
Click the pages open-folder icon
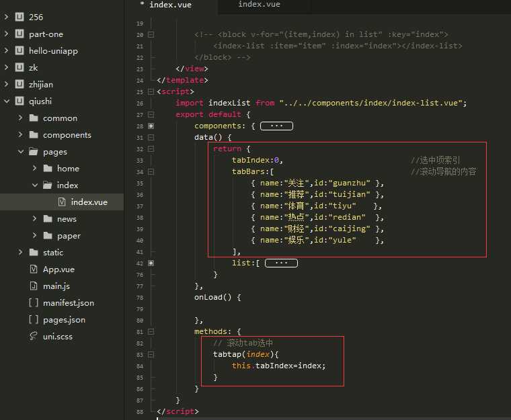tap(34, 151)
